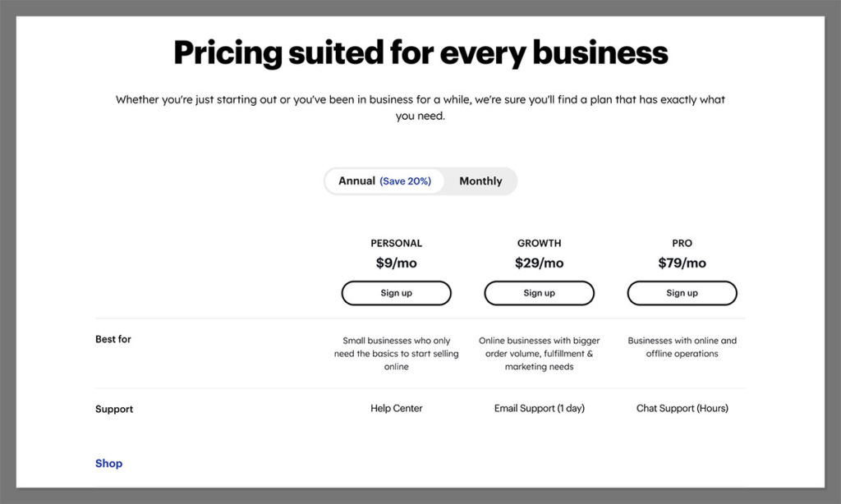
Task: Select 'Email Support (1 day)' entry
Action: pos(539,408)
